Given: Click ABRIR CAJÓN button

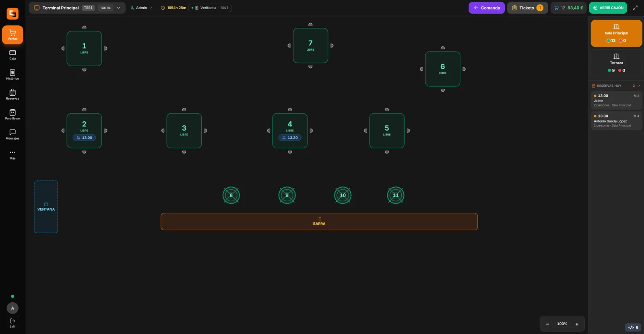Looking at the screenshot, I should (x=608, y=8).
